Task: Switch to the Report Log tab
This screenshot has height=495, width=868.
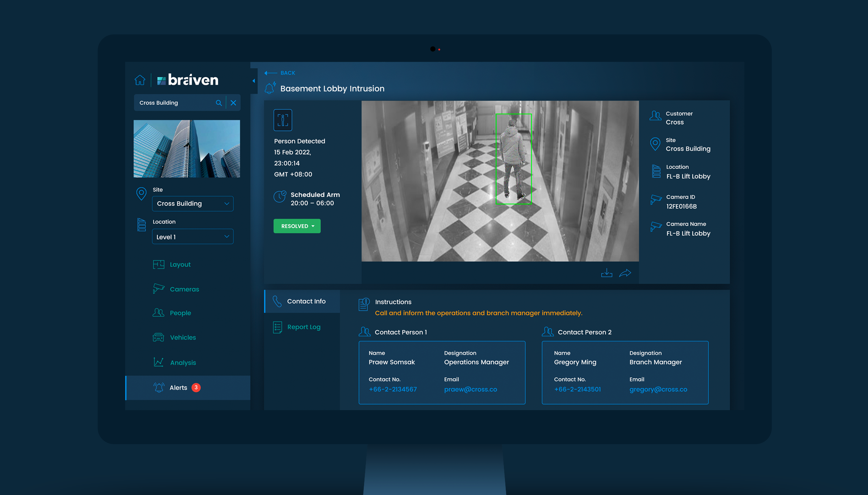Action: click(303, 327)
